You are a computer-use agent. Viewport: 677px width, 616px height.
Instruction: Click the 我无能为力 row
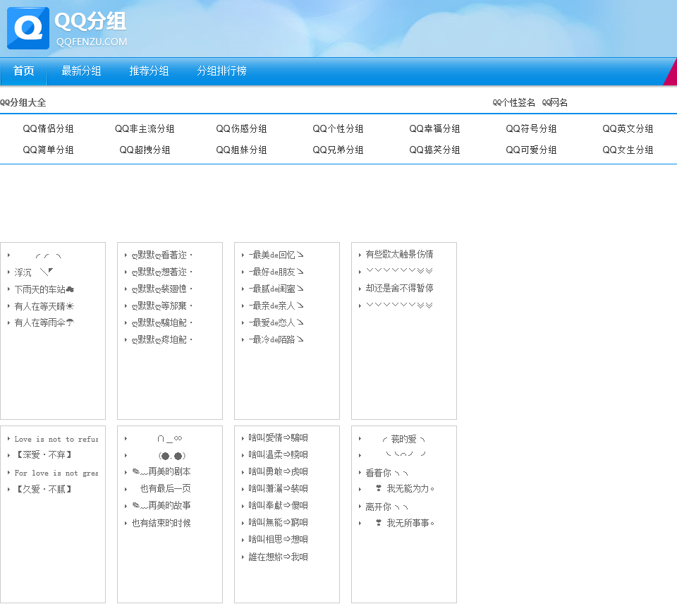tap(405, 488)
